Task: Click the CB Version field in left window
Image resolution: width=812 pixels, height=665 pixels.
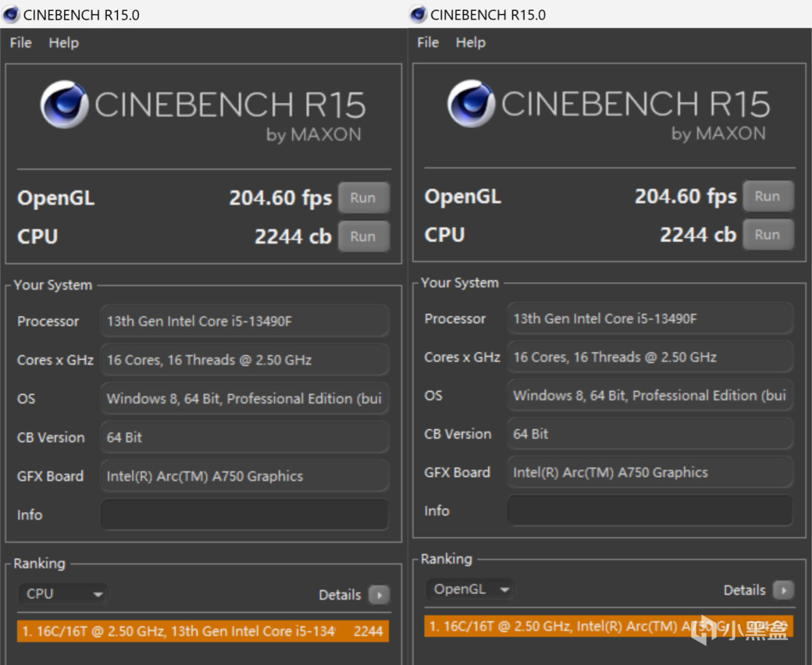Action: (x=244, y=437)
